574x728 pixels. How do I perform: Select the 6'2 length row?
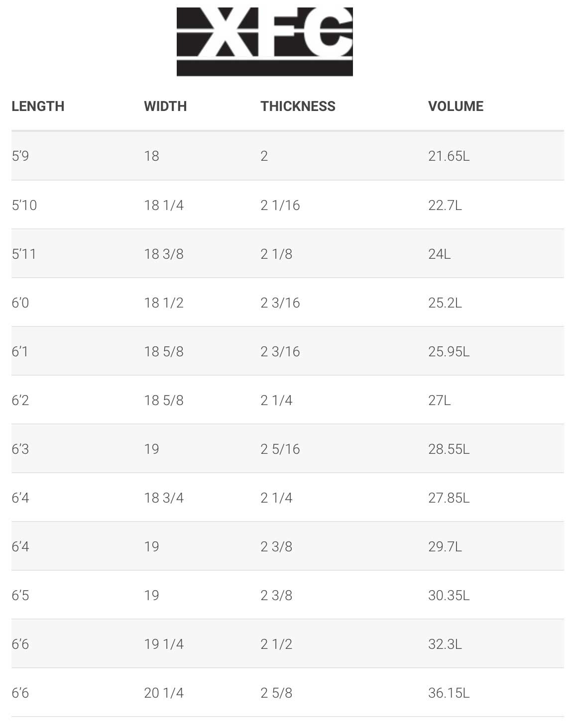(288, 400)
